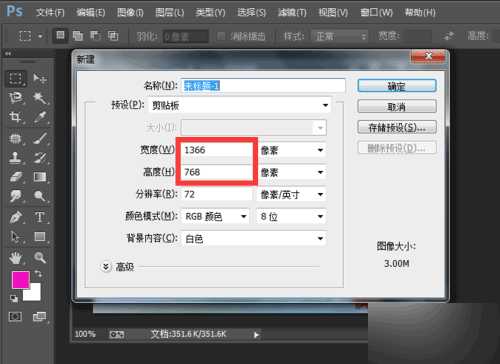This screenshot has width=500, height=364.
Task: Swap width and height in options bar
Action: coord(449,36)
